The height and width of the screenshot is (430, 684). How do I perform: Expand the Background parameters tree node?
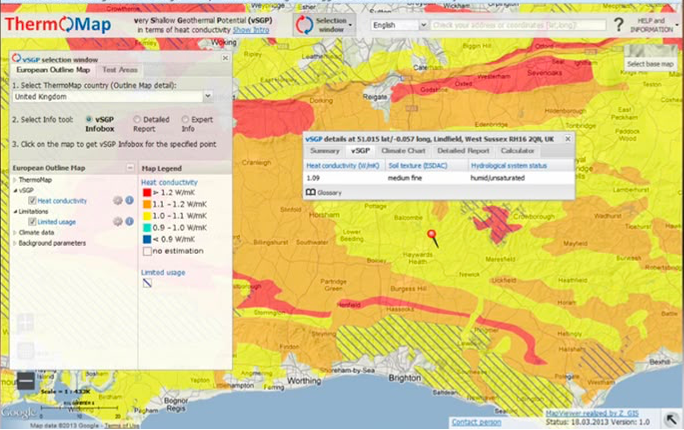coord(15,243)
